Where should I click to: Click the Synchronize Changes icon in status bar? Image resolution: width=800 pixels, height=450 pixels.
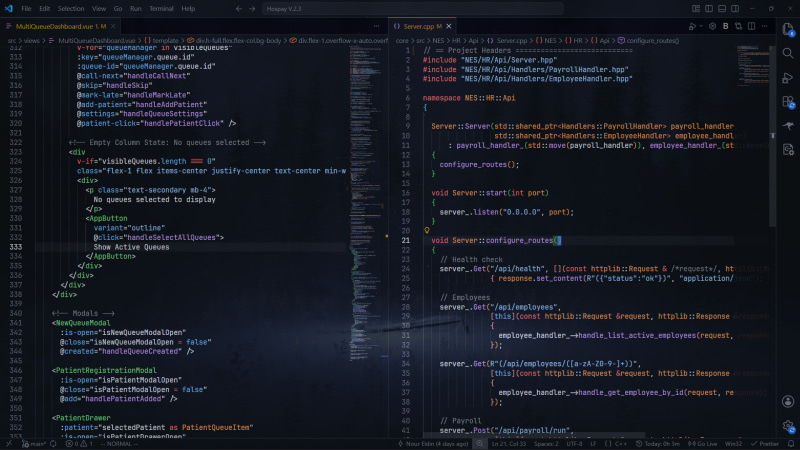tap(54, 444)
